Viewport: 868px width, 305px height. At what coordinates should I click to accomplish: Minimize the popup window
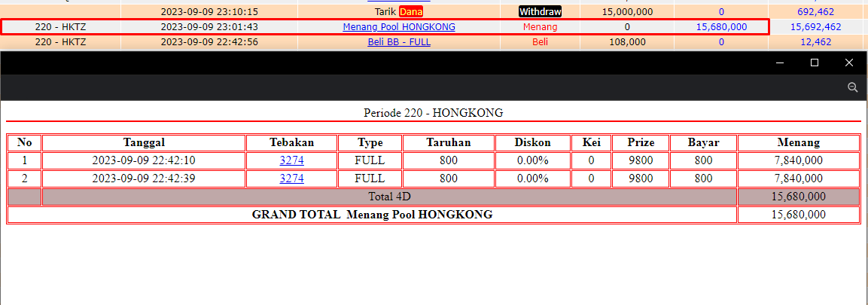click(x=780, y=63)
